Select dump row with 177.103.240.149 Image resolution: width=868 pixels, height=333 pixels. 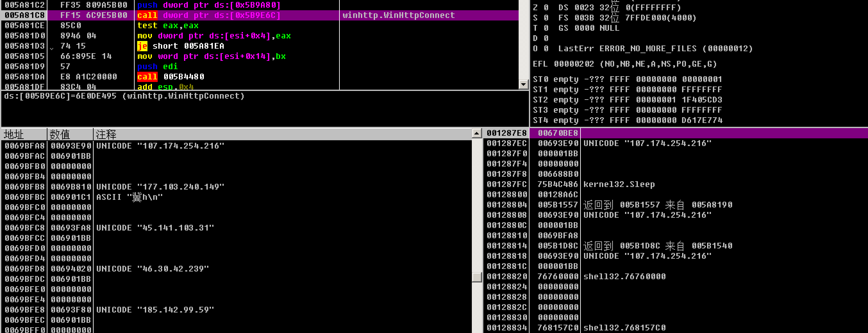(x=237, y=187)
